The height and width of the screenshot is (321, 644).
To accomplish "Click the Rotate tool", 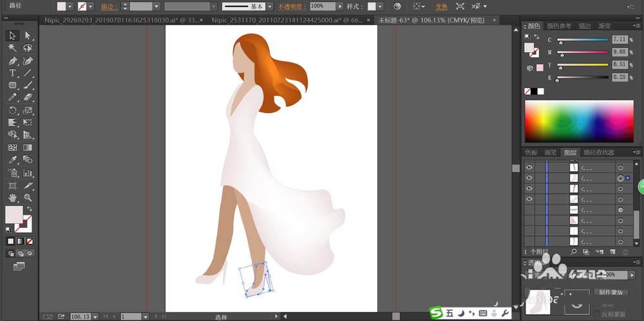I will click(12, 110).
